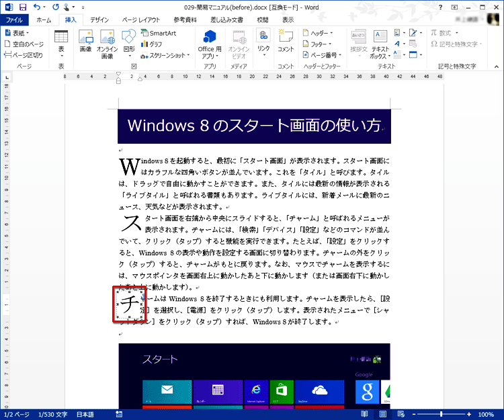
Task: Open Ribbon Display Options button
Action: click(x=454, y=7)
